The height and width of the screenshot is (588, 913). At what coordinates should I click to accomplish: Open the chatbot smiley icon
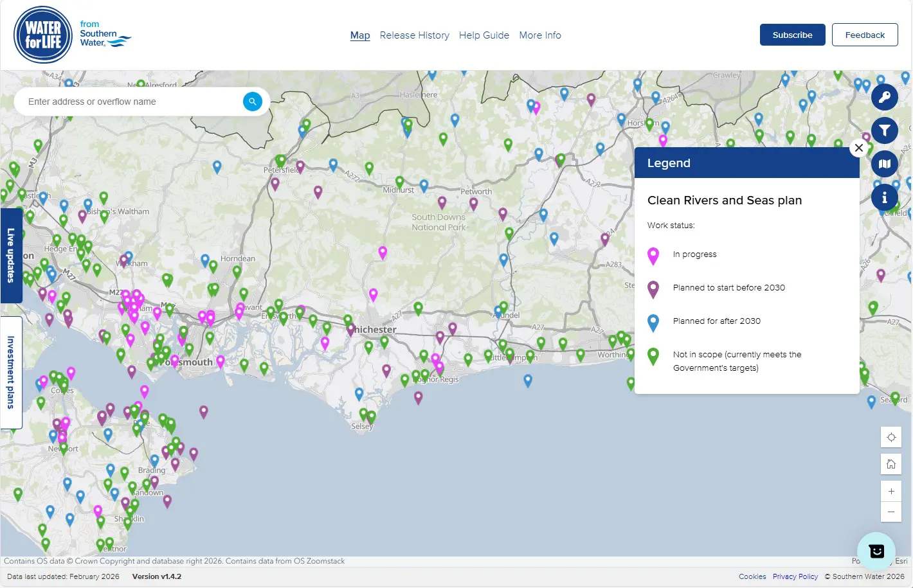pos(876,551)
